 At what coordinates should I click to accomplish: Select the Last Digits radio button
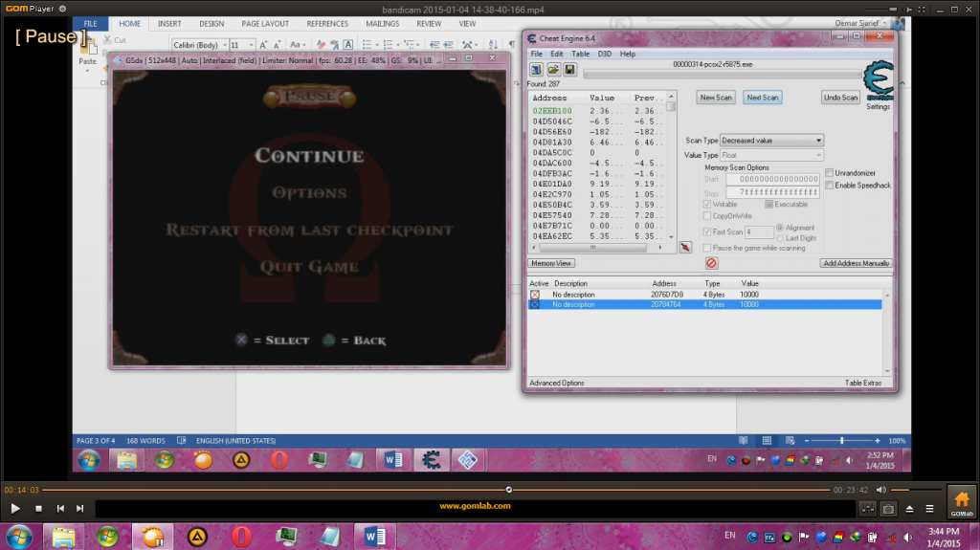tap(780, 238)
